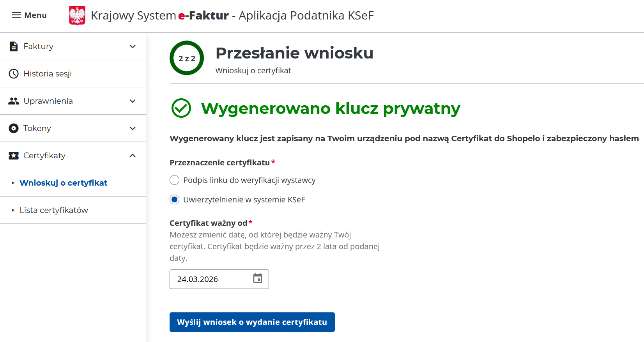Click the Certyfikat ważny od date field
Image resolution: width=644 pixels, height=342 pixels.
(x=211, y=279)
